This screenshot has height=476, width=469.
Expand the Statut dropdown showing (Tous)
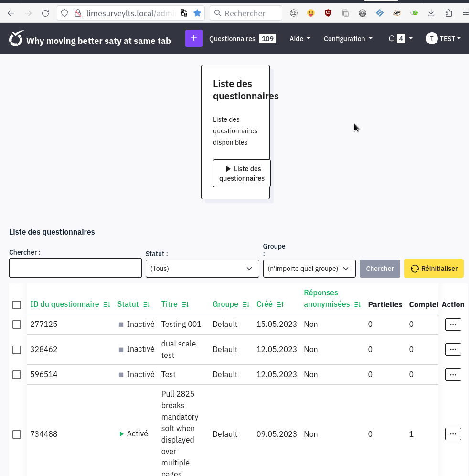pos(202,269)
